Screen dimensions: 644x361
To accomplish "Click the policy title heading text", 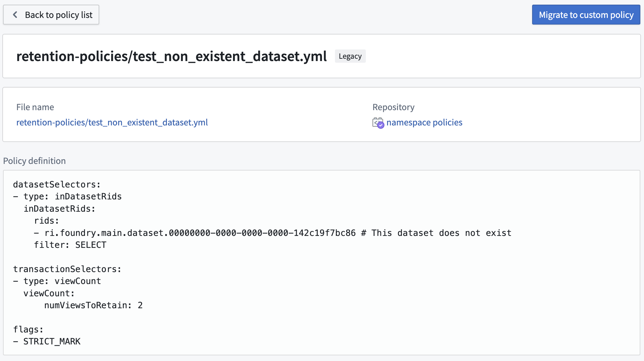I will coord(172,56).
